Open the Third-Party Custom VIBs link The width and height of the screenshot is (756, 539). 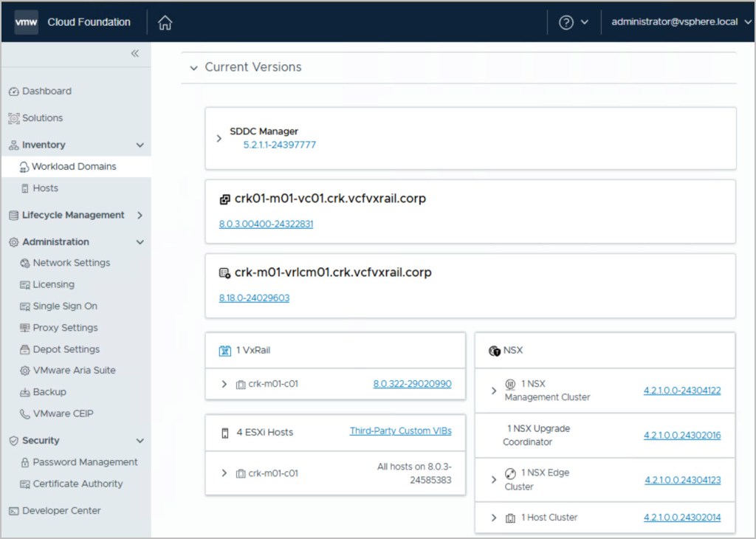[x=400, y=431]
